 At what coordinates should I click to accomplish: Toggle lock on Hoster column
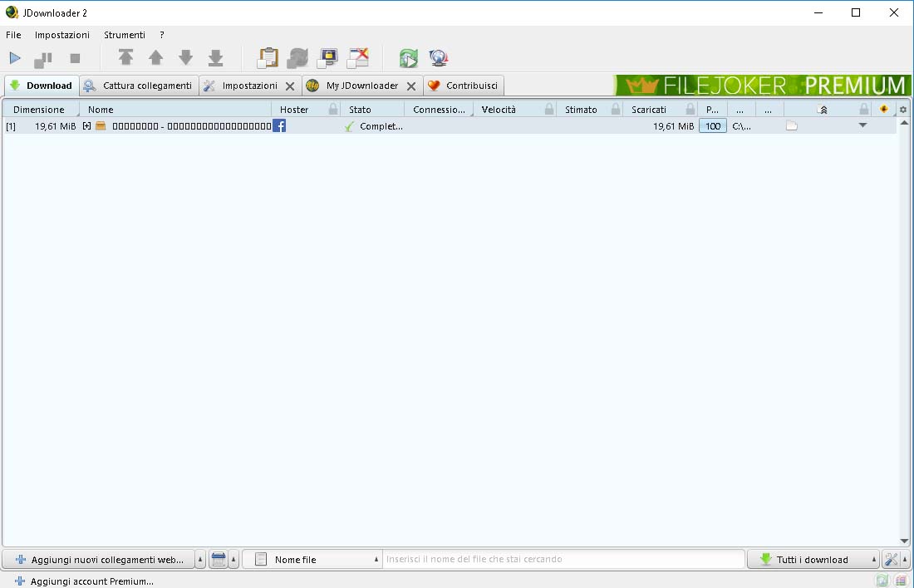pos(333,109)
